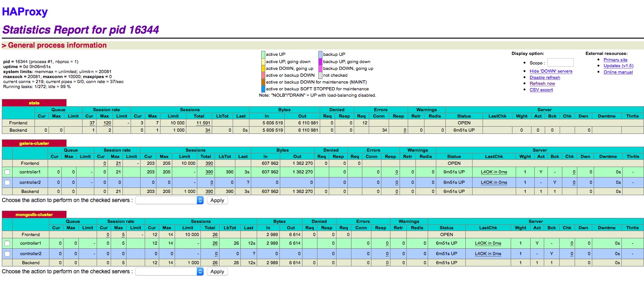Open the action dropdown under galera-cluster table
The height and width of the screenshot is (281, 644).
(x=170, y=200)
